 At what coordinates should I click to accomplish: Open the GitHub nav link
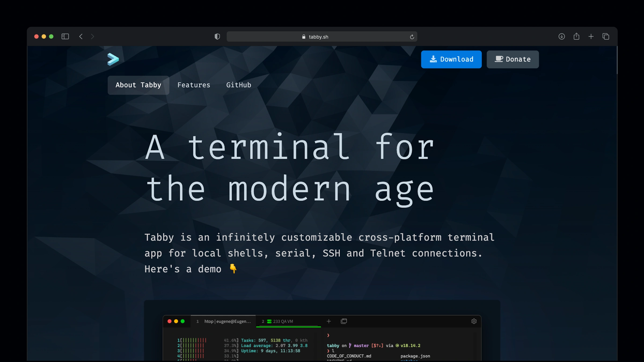coord(239,85)
